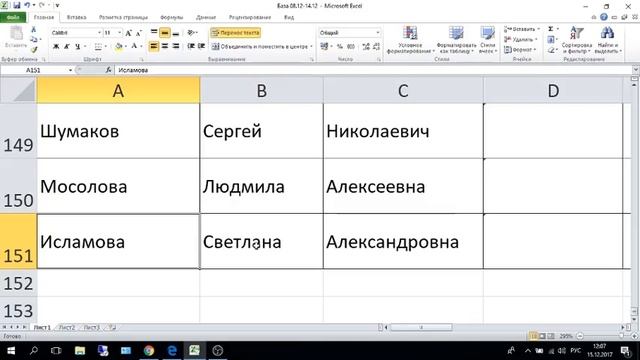Screen dimensions: 640x360
Task: Click the fill color bucket
Action: [x=118, y=47]
